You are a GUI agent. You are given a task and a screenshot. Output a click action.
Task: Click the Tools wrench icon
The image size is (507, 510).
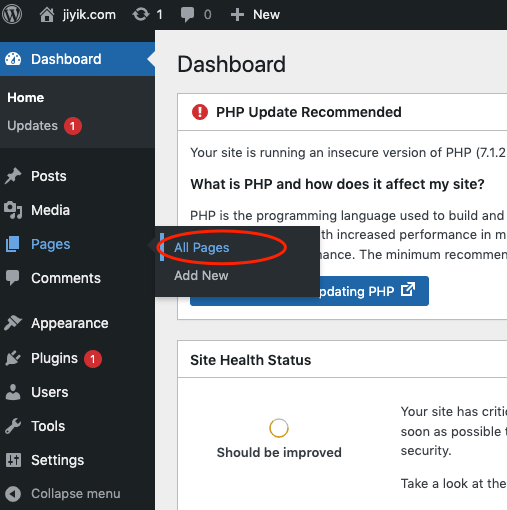click(x=13, y=426)
